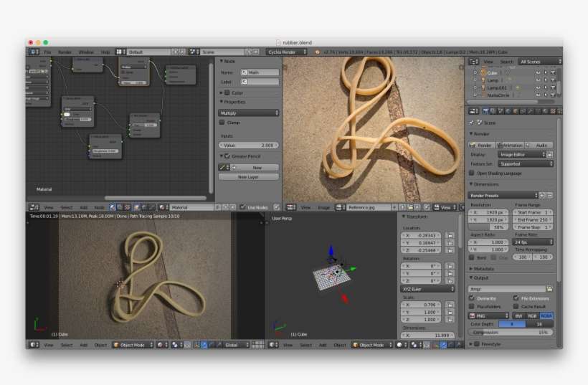588x385 pixels.
Task: Click the image browse icon beside Reference.jpg
Action: pos(340,207)
